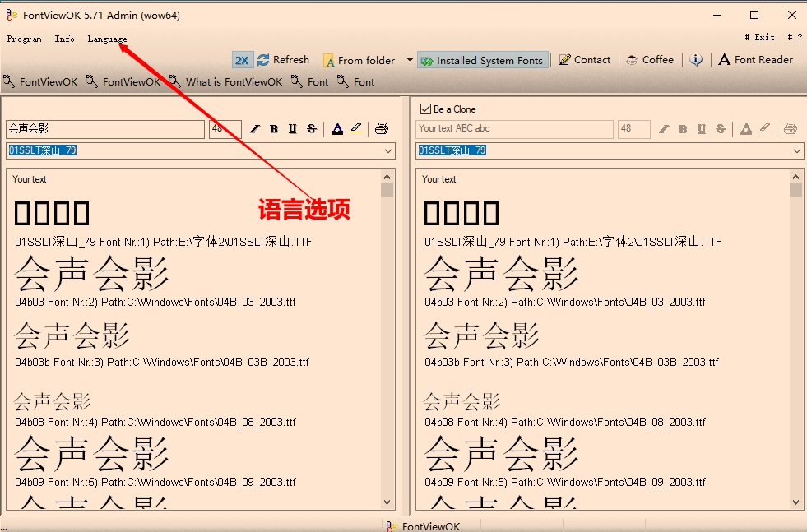Open the Language menu
The image size is (807, 532).
pyautogui.click(x=107, y=39)
